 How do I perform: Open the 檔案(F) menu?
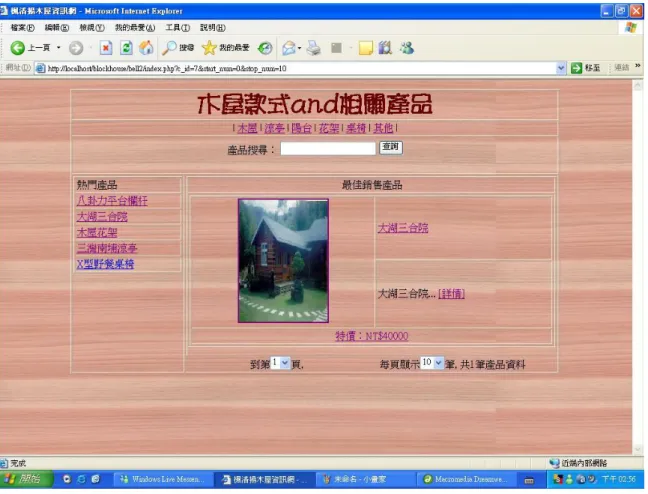[x=22, y=28]
